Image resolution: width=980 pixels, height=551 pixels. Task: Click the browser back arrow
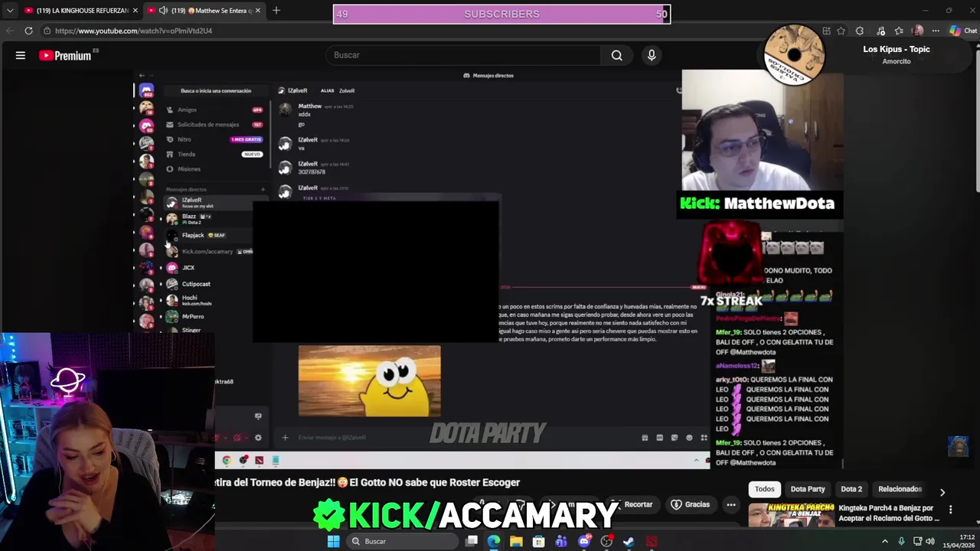coord(9,31)
